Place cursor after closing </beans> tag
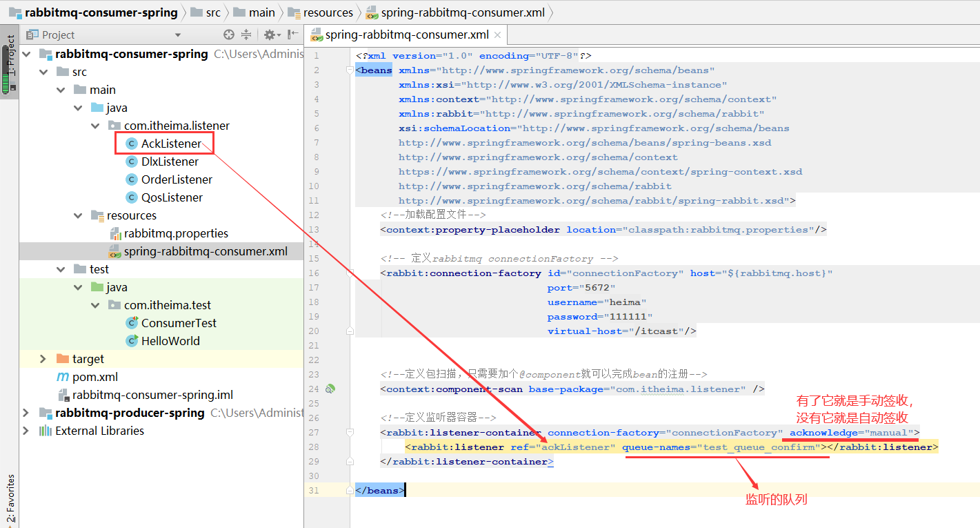Viewport: 980px width, 528px height. 406,491
